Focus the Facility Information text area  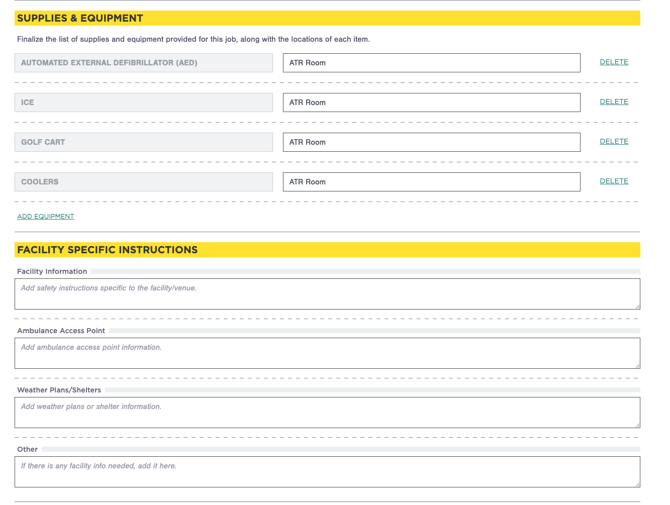(326, 294)
